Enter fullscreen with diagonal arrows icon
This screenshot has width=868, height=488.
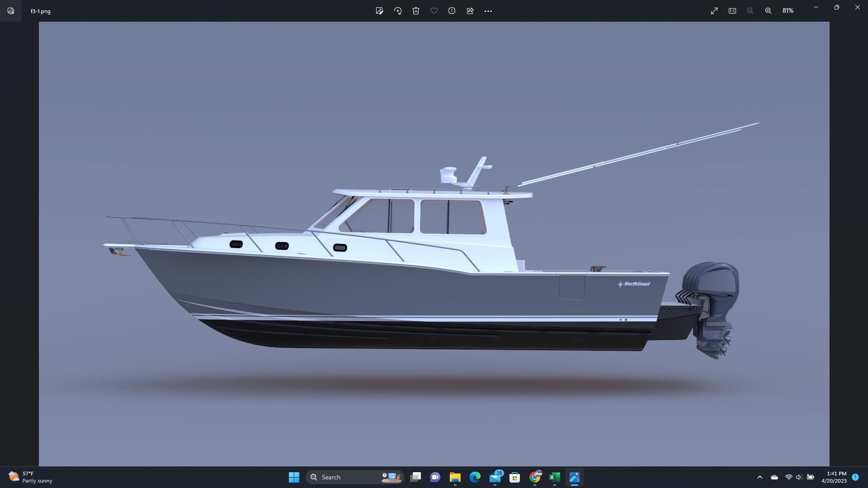tap(714, 11)
